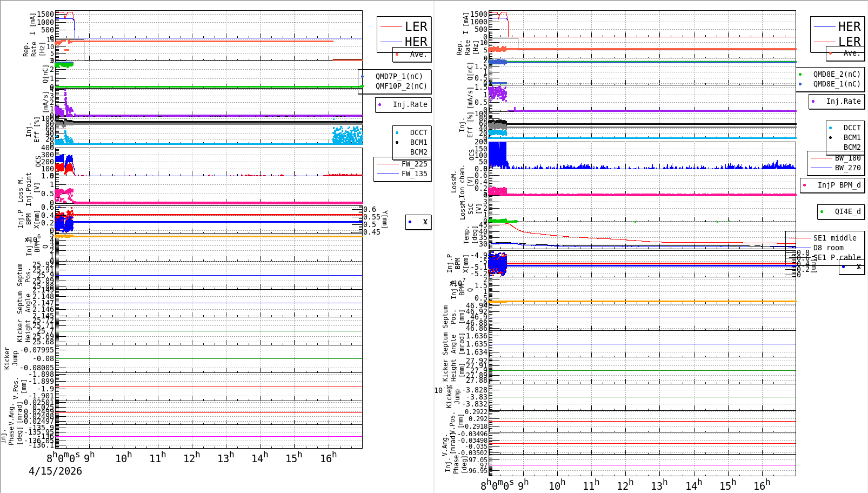Click the 10h tick label in right chart
This screenshot has height=493, width=868.
(x=557, y=485)
